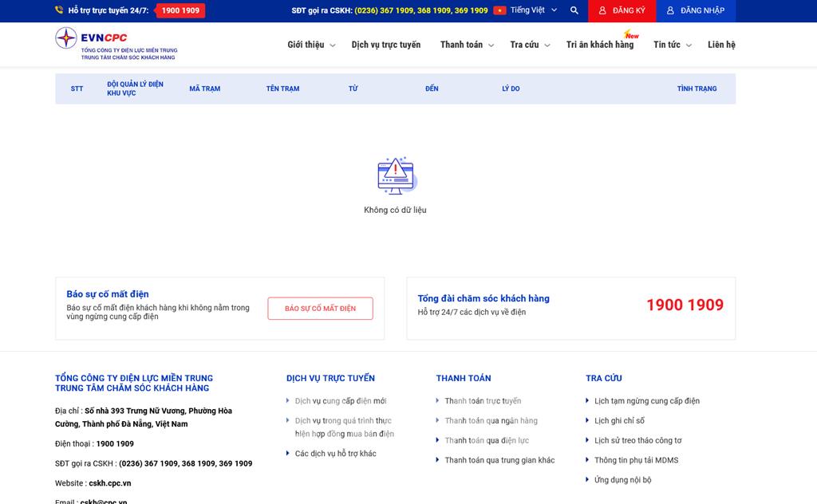The image size is (817, 504).
Task: Click the ĐĂNG KÝ register button
Action: 622,10
